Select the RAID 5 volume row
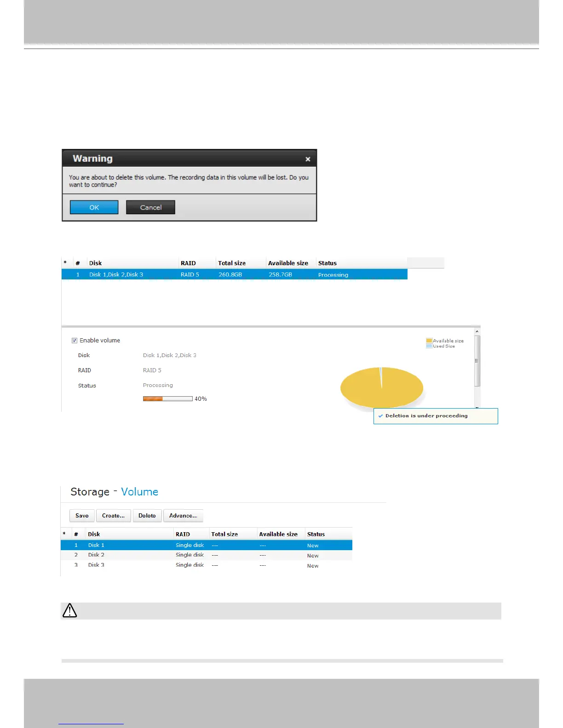 pyautogui.click(x=235, y=274)
